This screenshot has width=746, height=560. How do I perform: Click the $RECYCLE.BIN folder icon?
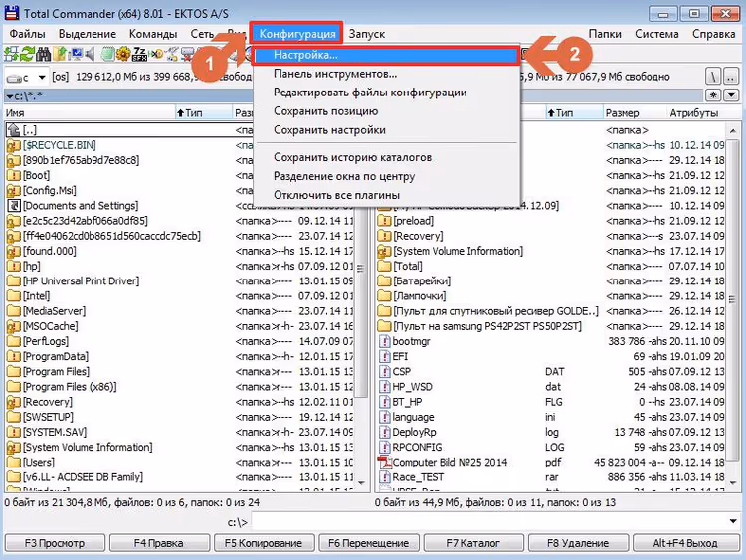coord(14,145)
